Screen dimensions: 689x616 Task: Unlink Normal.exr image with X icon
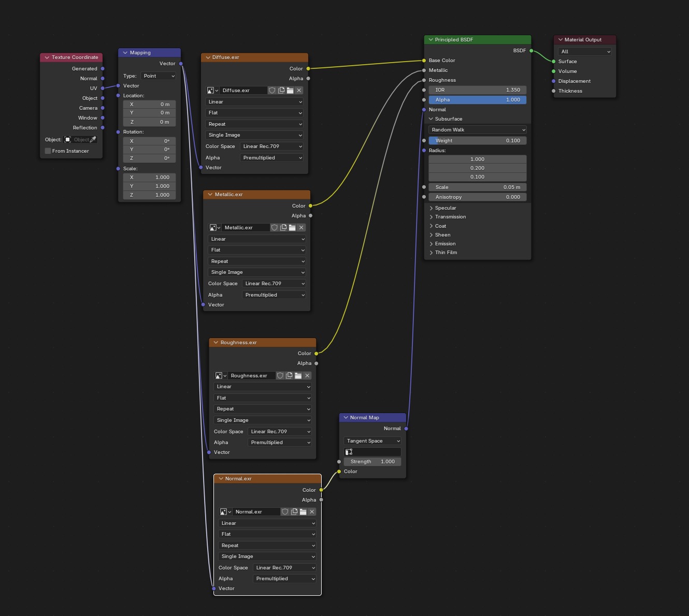point(312,512)
